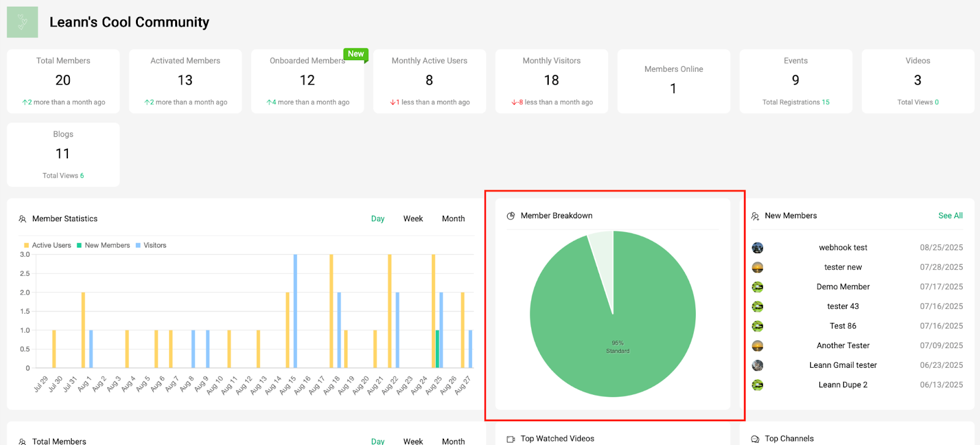Screen dimensions: 980x445
Task: Hide Visitors series via legend
Action: click(151, 245)
